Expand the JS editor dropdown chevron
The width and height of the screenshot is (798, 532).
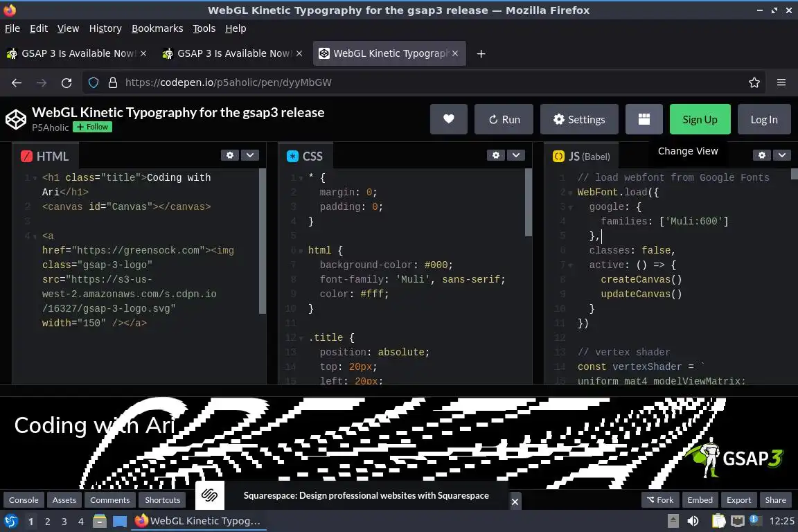click(x=781, y=155)
